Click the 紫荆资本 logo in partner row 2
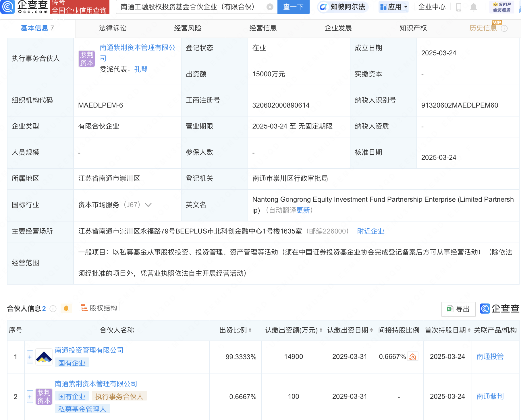 tap(44, 397)
